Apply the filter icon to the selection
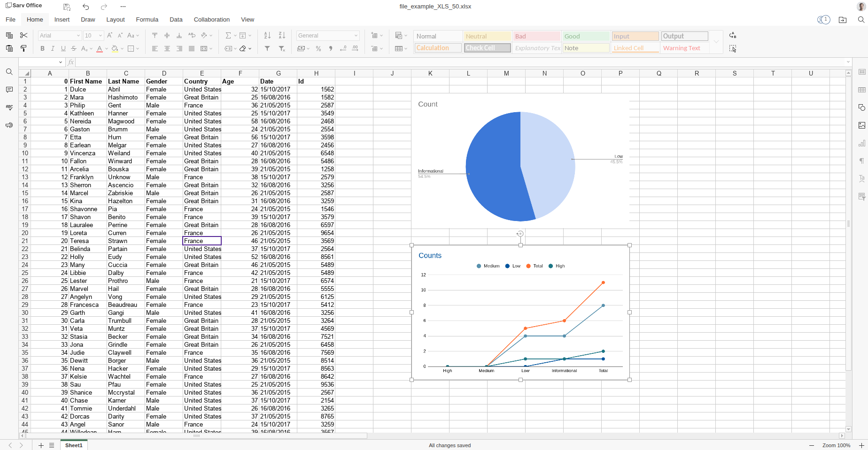 (266, 48)
